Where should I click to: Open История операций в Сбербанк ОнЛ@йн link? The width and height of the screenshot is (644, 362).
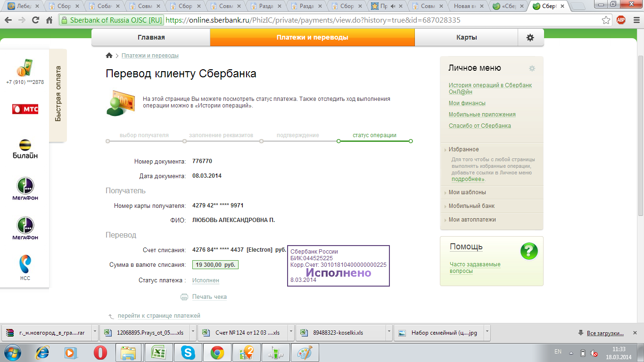tap(490, 89)
